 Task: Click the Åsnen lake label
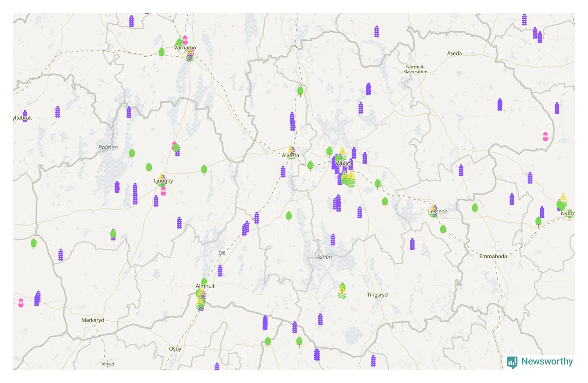324,257
